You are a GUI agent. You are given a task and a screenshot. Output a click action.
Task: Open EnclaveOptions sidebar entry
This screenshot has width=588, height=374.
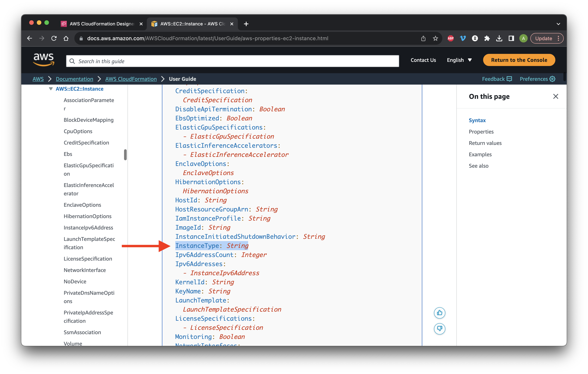(x=82, y=205)
